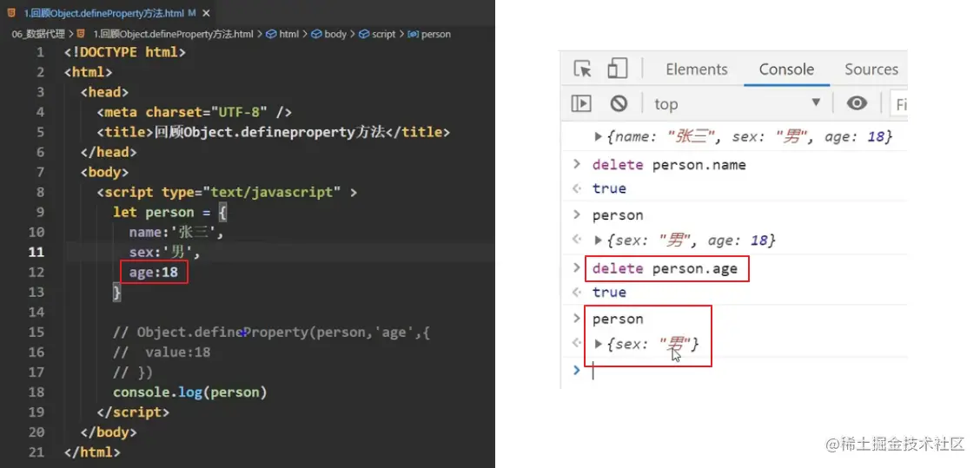The image size is (980, 468).
Task: Click the commented Object.defineProperty line
Action: coord(271,332)
